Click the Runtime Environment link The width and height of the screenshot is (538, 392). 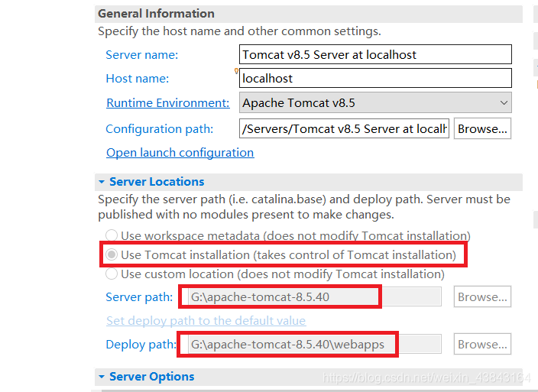[168, 102]
